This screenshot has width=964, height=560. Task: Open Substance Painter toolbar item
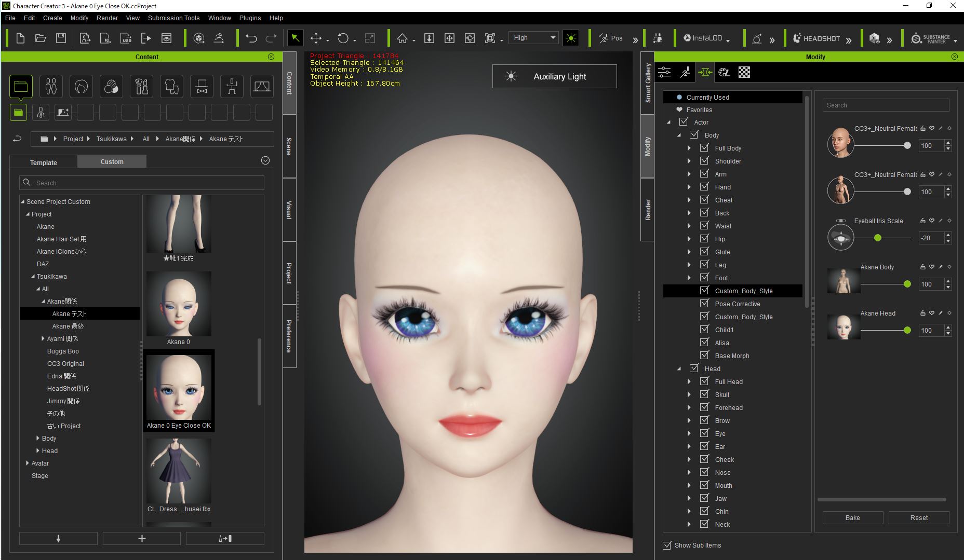point(931,38)
